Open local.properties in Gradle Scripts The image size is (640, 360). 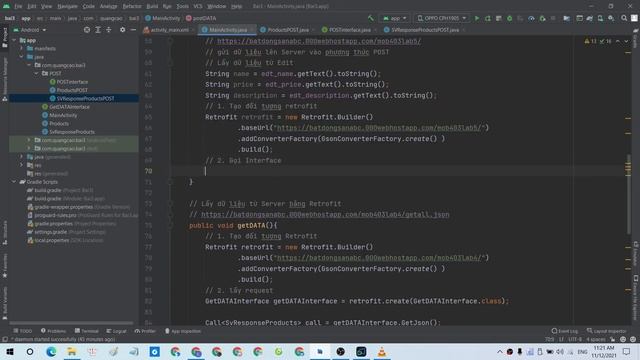51,240
